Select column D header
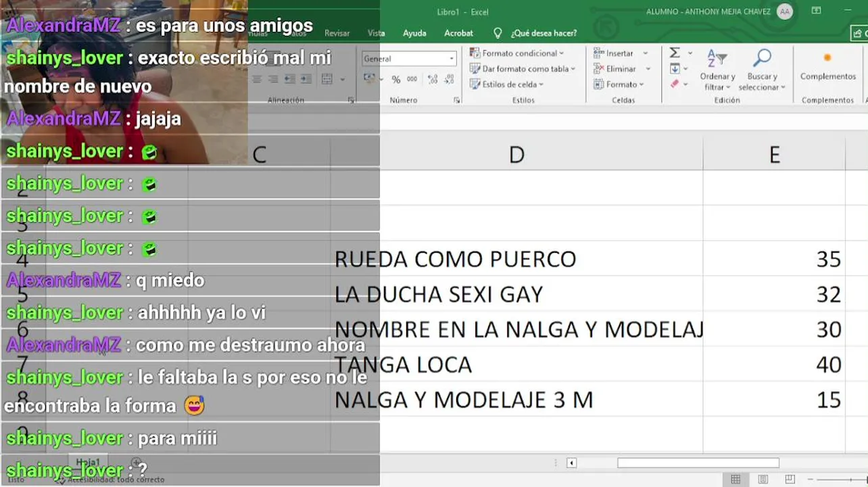Image resolution: width=868 pixels, height=487 pixels. tap(516, 154)
